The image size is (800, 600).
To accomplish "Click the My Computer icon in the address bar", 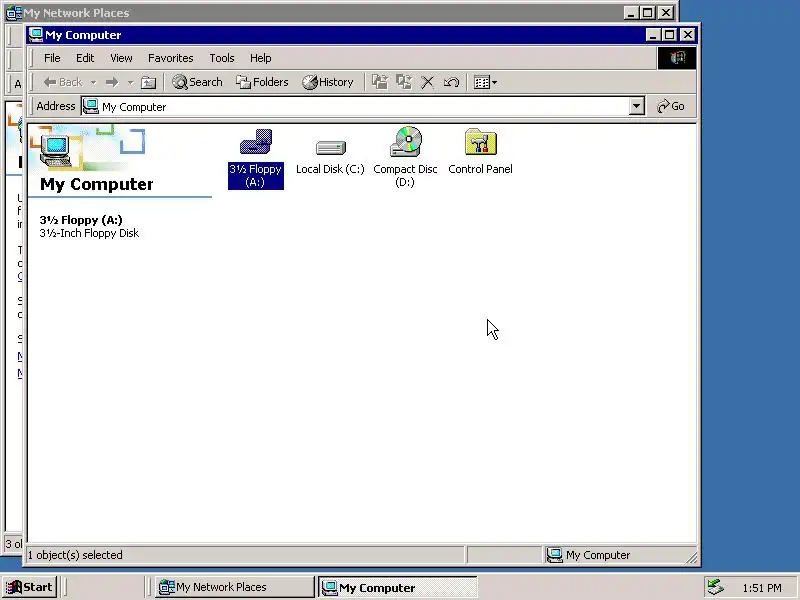I will [91, 106].
